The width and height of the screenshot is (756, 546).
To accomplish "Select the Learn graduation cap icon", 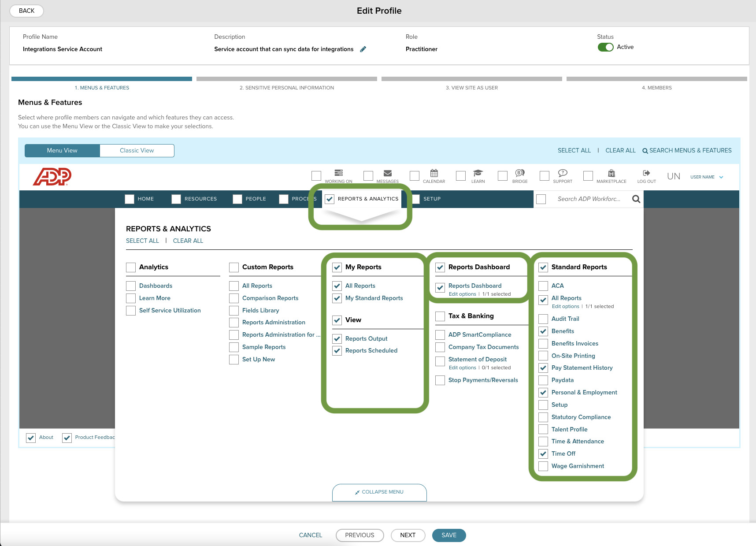I will pos(478,173).
